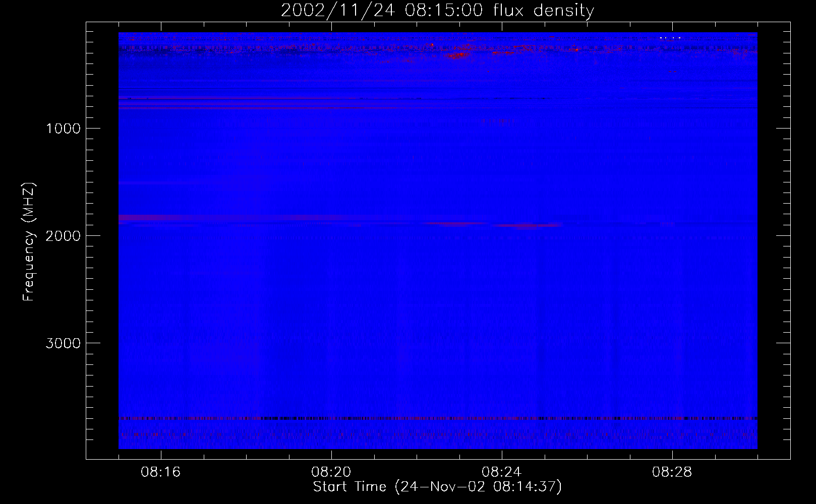Select the 2000 frequency tick label
Image resolution: width=816 pixels, height=504 pixels.
click(x=63, y=236)
